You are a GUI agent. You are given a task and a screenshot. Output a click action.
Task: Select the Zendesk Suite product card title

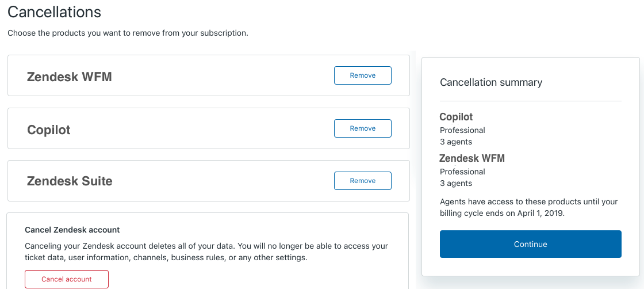70,181
